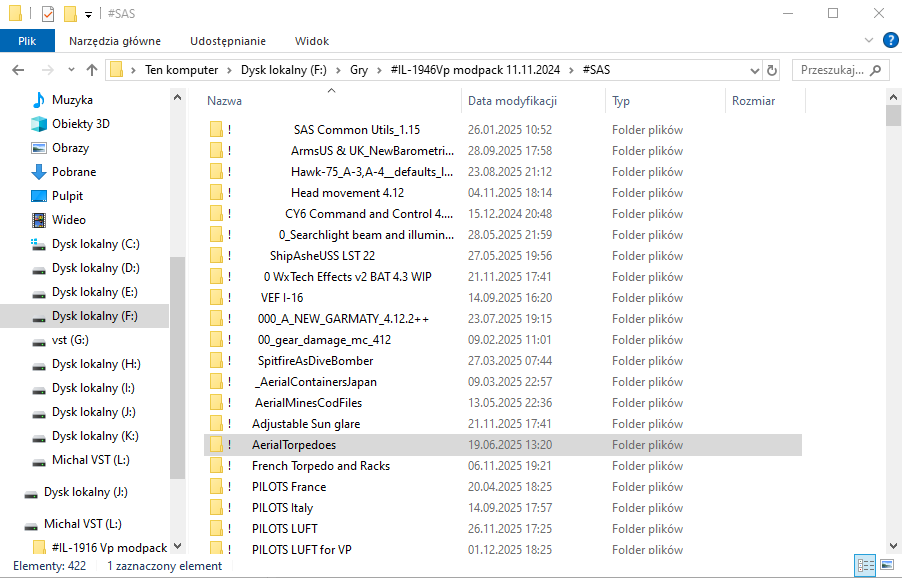Select the AerialMinesCodFiles name
The image size is (902, 578).
click(x=308, y=403)
